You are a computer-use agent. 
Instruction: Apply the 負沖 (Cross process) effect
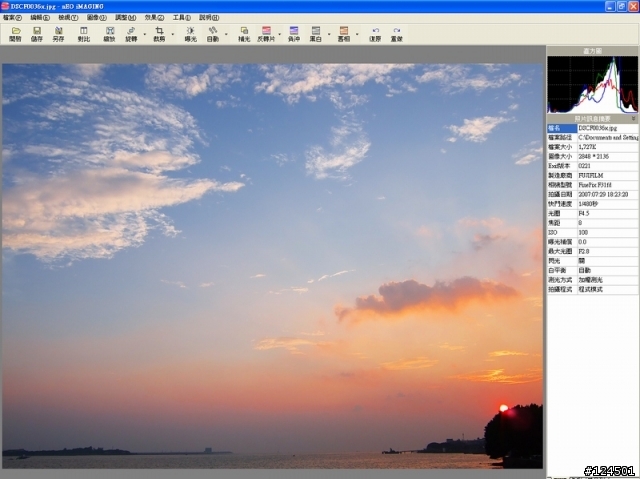(294, 34)
